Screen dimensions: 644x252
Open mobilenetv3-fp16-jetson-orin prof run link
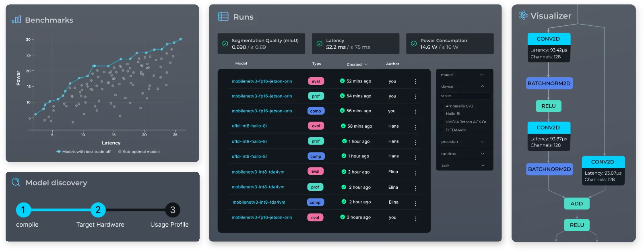click(x=262, y=96)
